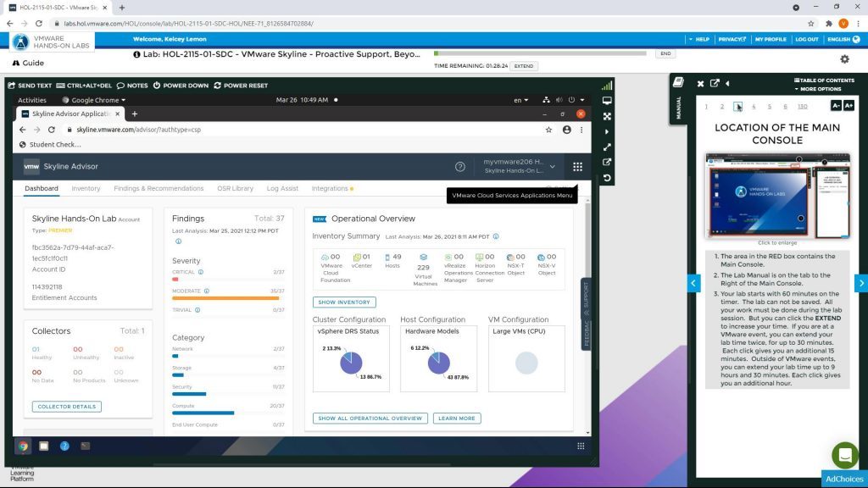Open the console Notes
This screenshot has height=488, width=868.
132,86
